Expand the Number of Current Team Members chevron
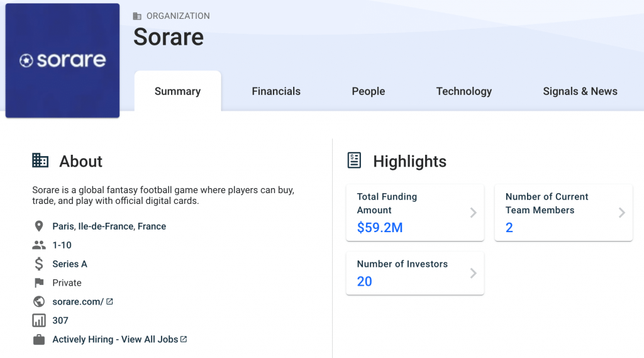 [x=622, y=213]
